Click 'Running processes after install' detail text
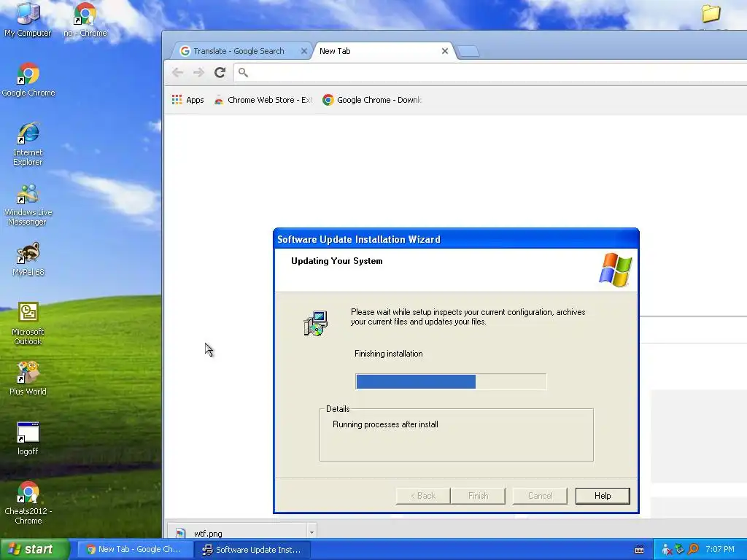The width and height of the screenshot is (747, 560). pyautogui.click(x=385, y=424)
